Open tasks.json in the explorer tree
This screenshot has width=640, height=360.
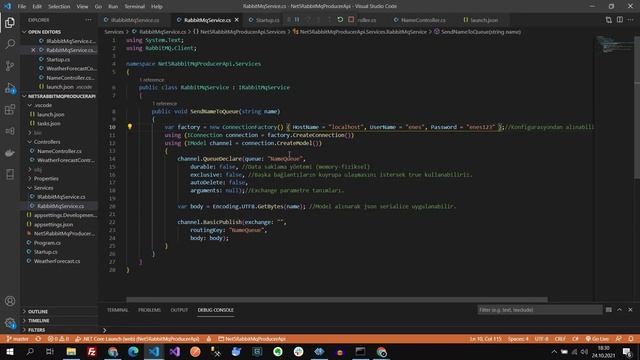[x=49, y=123]
